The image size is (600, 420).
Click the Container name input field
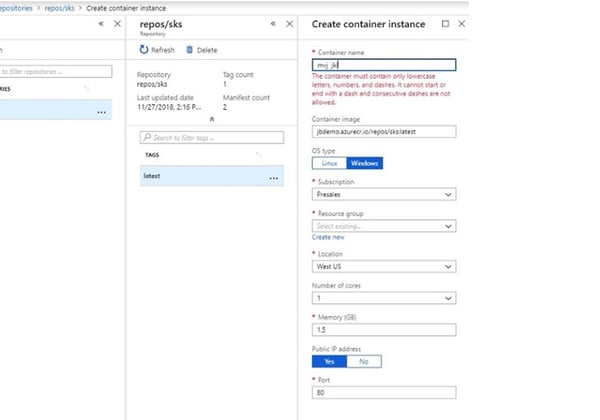point(384,65)
